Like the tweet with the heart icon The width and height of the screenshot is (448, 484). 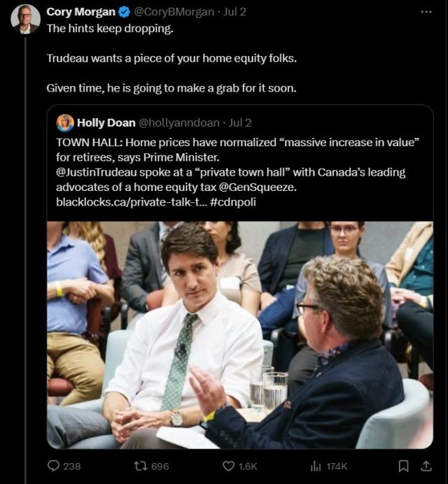pyautogui.click(x=228, y=466)
